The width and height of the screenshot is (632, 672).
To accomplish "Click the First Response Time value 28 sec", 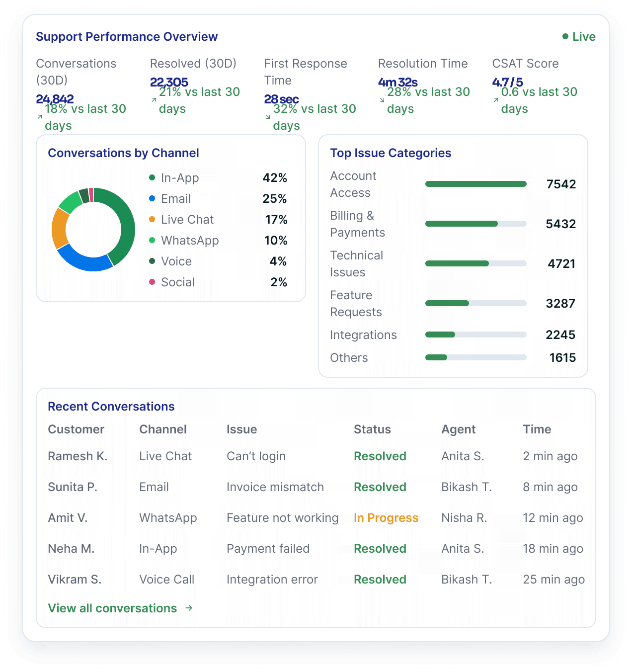I will [x=281, y=99].
